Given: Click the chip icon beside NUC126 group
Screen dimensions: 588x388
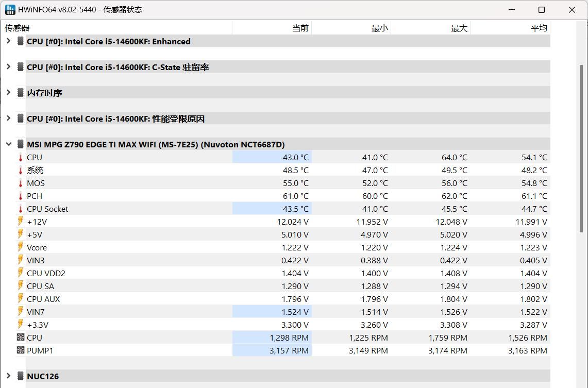Looking at the screenshot, I should (21, 376).
